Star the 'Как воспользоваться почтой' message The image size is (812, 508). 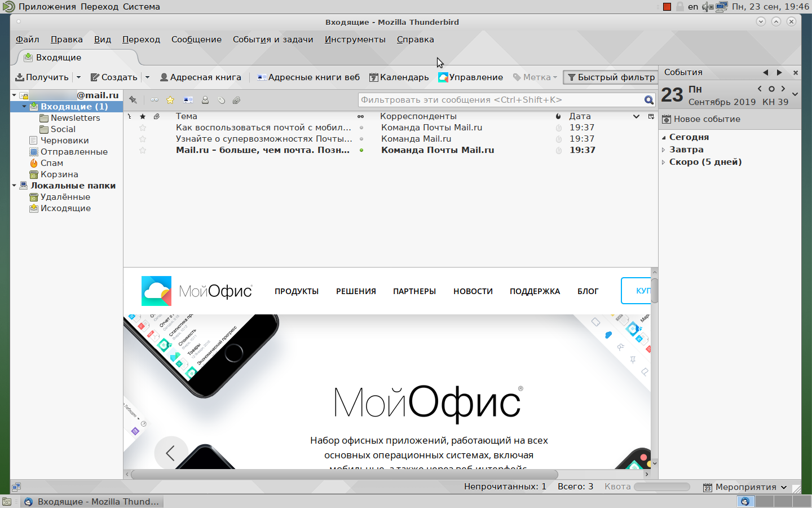click(x=143, y=128)
